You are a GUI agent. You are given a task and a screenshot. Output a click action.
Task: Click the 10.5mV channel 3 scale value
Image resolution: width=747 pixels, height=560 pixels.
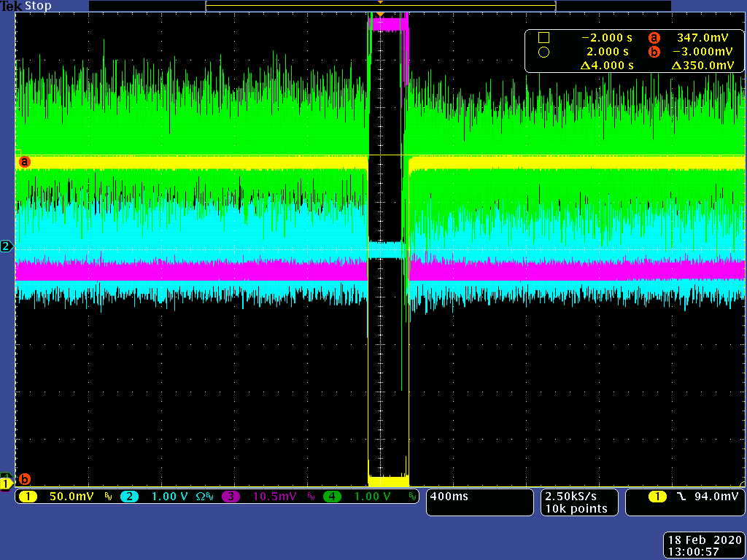coord(274,497)
